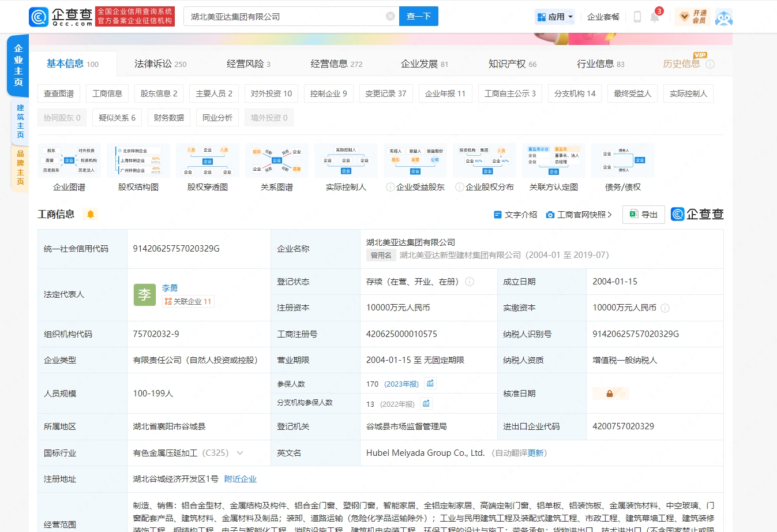Image resolution: width=777 pixels, height=532 pixels.
Task: Click the 股东信息 2 sub-nav button
Action: tap(159, 93)
